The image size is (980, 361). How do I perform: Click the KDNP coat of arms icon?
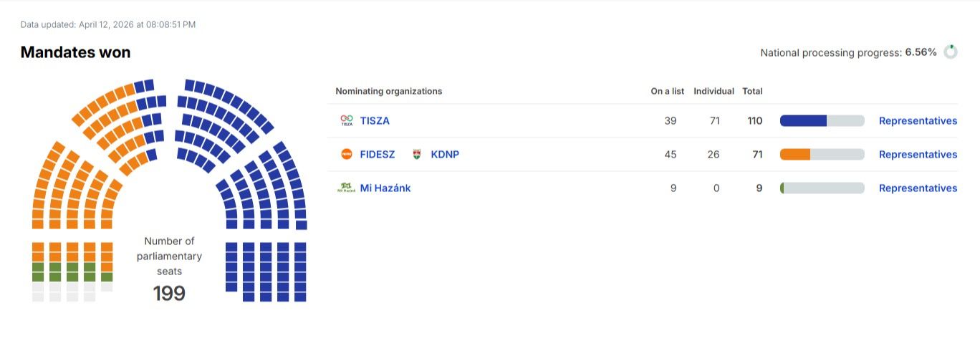tap(418, 154)
